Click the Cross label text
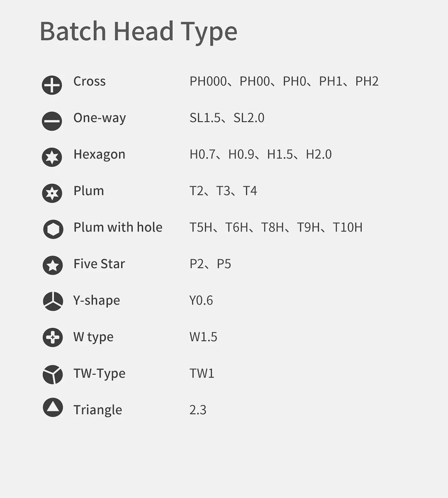This screenshot has height=498, width=448. click(89, 81)
